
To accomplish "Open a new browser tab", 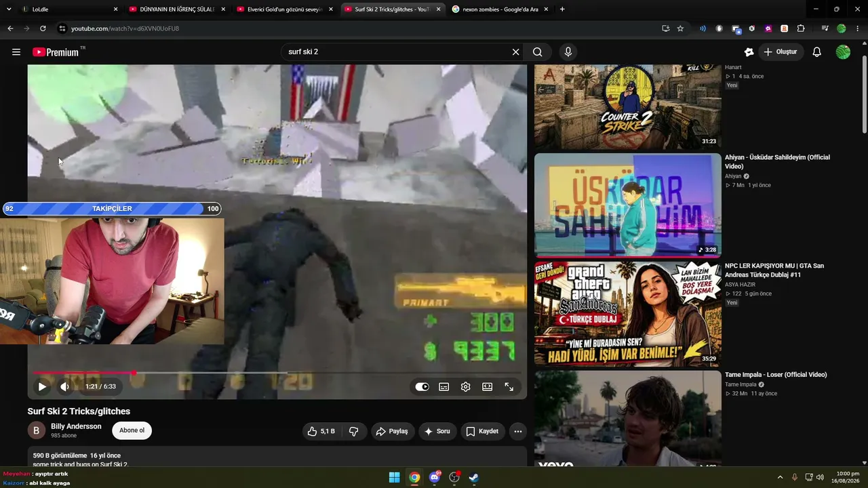I will (562, 9).
